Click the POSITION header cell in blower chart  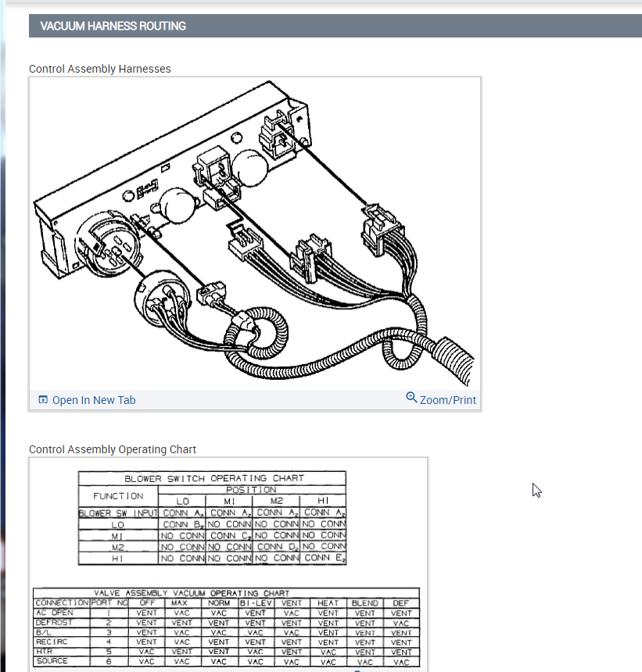(251, 490)
